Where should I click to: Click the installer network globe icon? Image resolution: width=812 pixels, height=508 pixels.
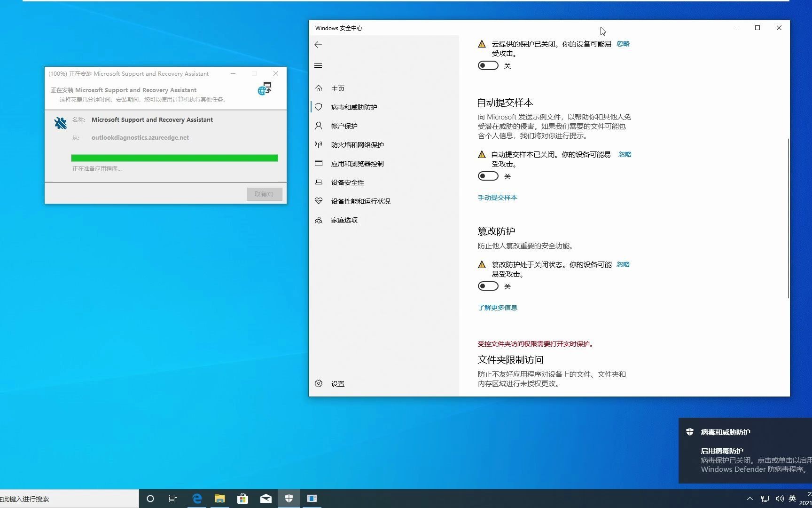pyautogui.click(x=265, y=88)
